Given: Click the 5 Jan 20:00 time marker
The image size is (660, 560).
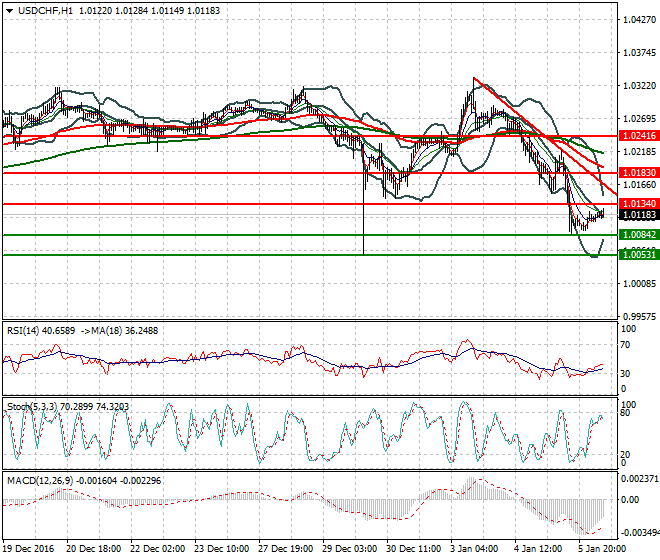Looking at the screenshot, I should pos(601,549).
